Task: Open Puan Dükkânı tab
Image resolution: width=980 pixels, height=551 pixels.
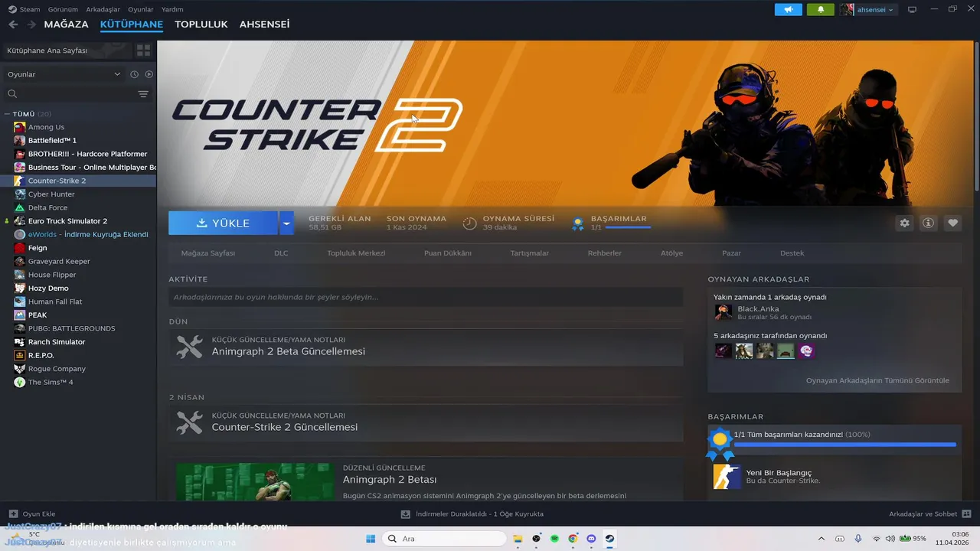Action: point(448,253)
